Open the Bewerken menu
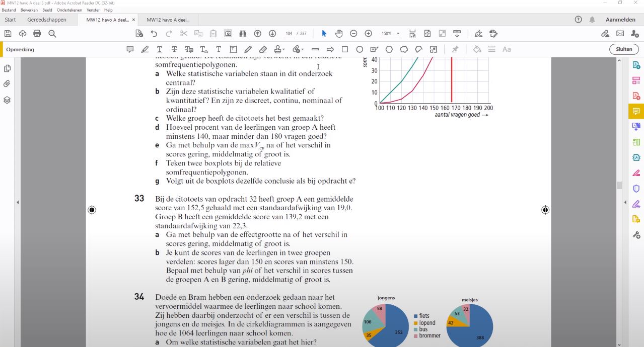 coord(29,10)
